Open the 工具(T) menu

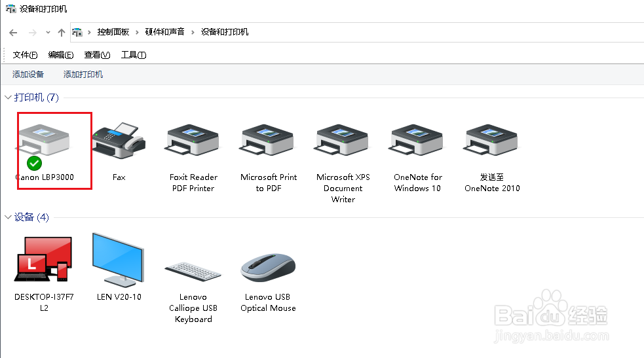tap(134, 55)
